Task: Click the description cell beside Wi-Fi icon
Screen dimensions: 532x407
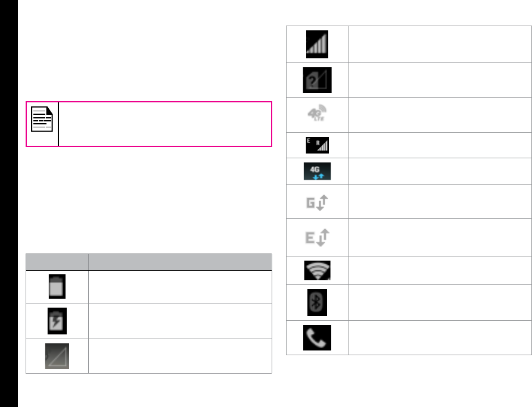Action: [440, 270]
